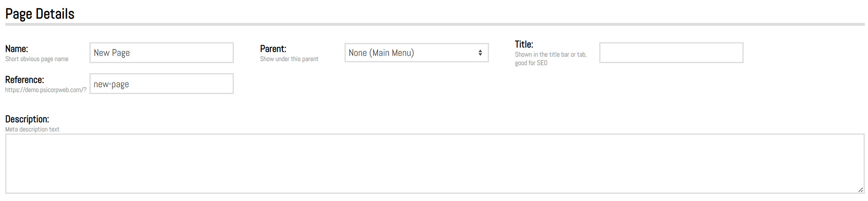Click the "Short obvious page name" hint
The image size is (868, 201).
coord(37,59)
